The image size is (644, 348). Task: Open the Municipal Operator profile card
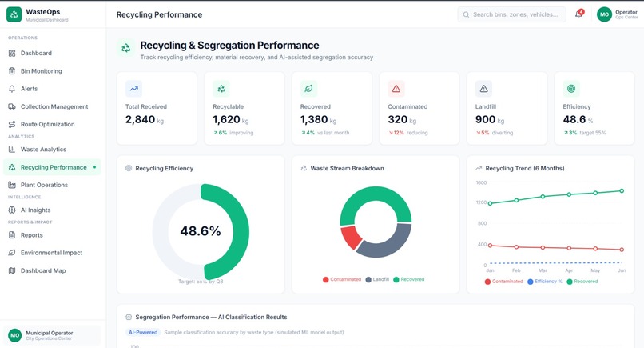tap(52, 335)
